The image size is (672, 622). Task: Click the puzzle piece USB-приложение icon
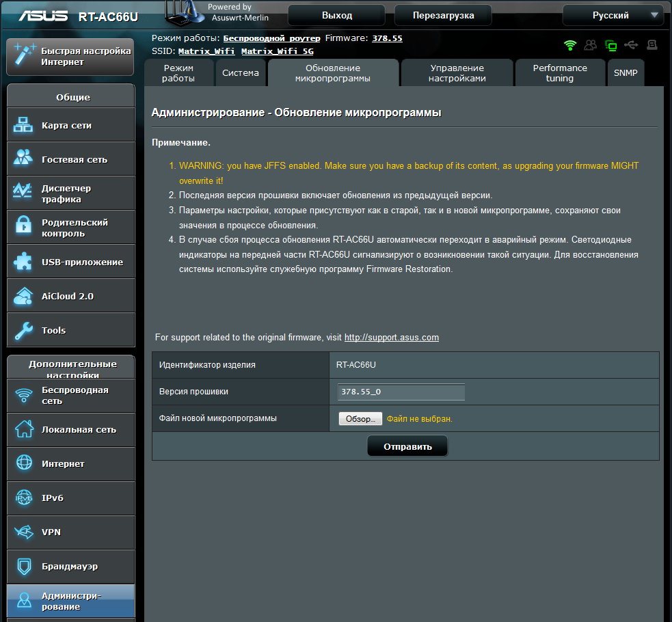[x=23, y=261]
